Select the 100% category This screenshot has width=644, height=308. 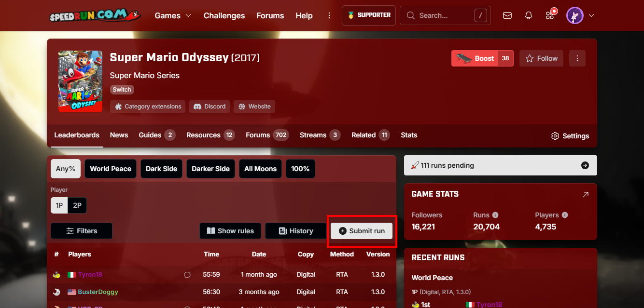tap(300, 169)
